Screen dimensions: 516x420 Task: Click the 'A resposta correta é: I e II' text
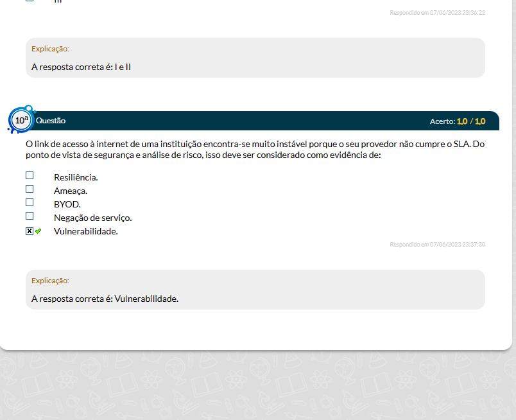[81, 67]
